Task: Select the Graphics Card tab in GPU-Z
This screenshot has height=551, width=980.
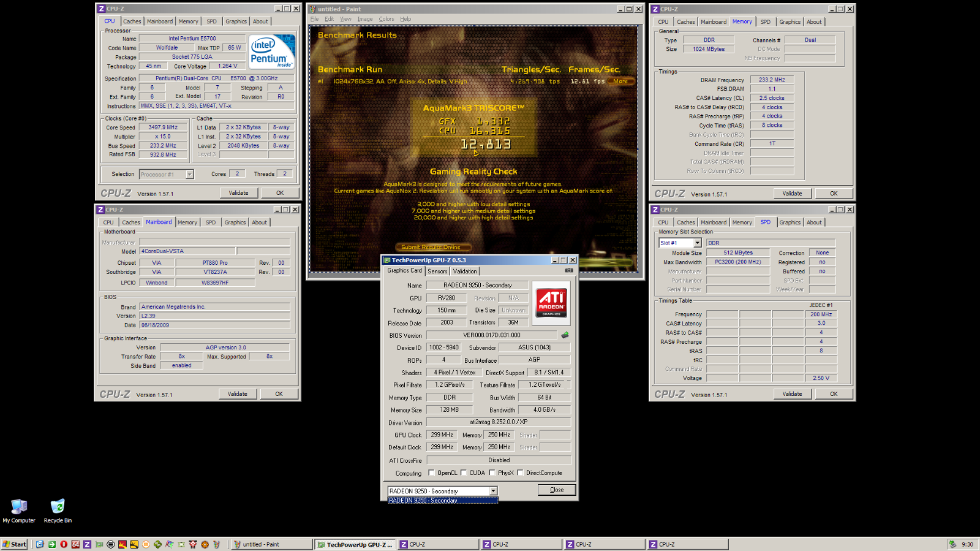Action: pyautogui.click(x=404, y=270)
